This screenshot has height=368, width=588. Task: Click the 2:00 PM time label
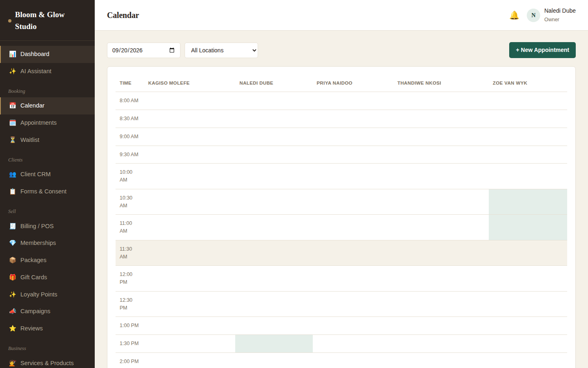(129, 361)
